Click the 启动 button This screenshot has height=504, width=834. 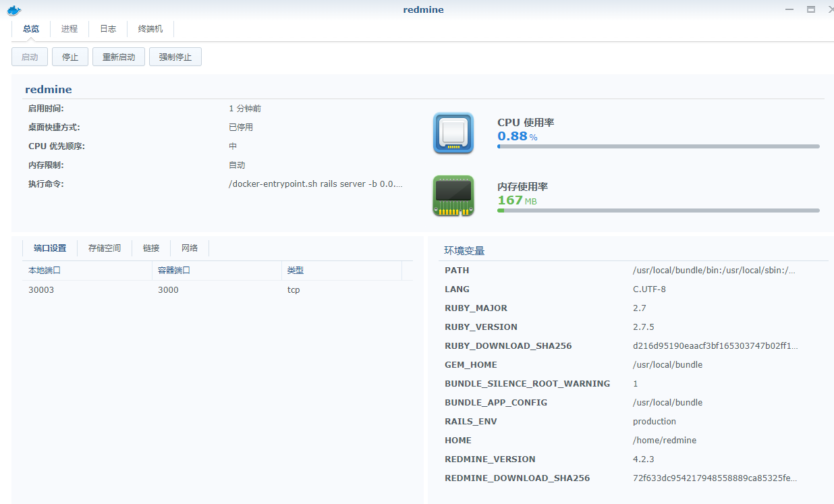click(x=30, y=57)
